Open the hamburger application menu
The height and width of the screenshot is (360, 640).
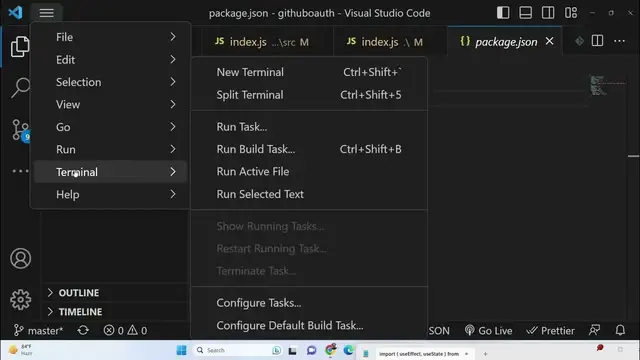tap(47, 13)
